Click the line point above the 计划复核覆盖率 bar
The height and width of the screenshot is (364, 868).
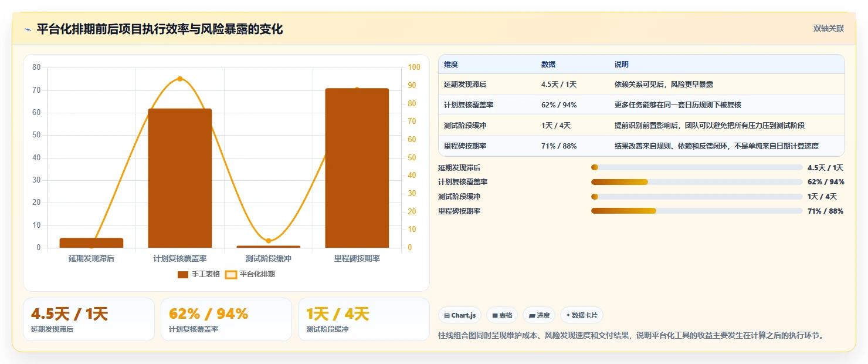click(179, 79)
